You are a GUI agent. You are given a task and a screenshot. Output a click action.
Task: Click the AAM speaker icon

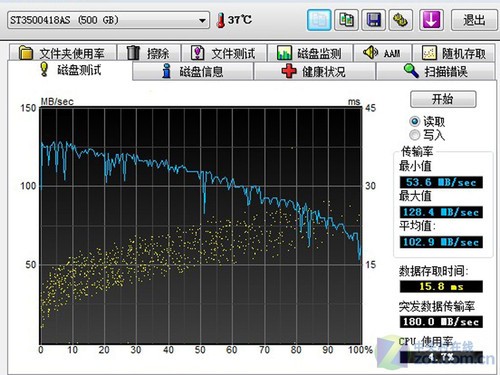tap(370, 52)
